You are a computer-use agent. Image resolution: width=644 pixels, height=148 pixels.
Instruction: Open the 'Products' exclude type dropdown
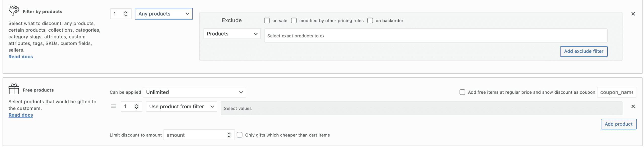232,33
